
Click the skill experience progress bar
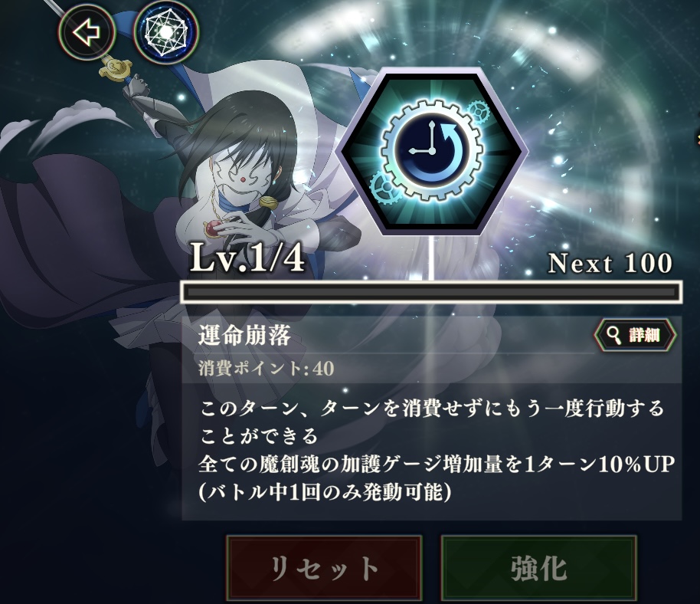pyautogui.click(x=431, y=293)
